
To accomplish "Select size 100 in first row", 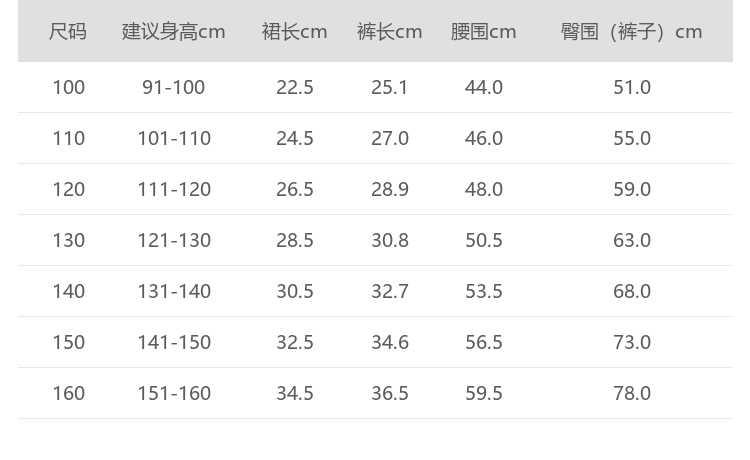I will [68, 87].
